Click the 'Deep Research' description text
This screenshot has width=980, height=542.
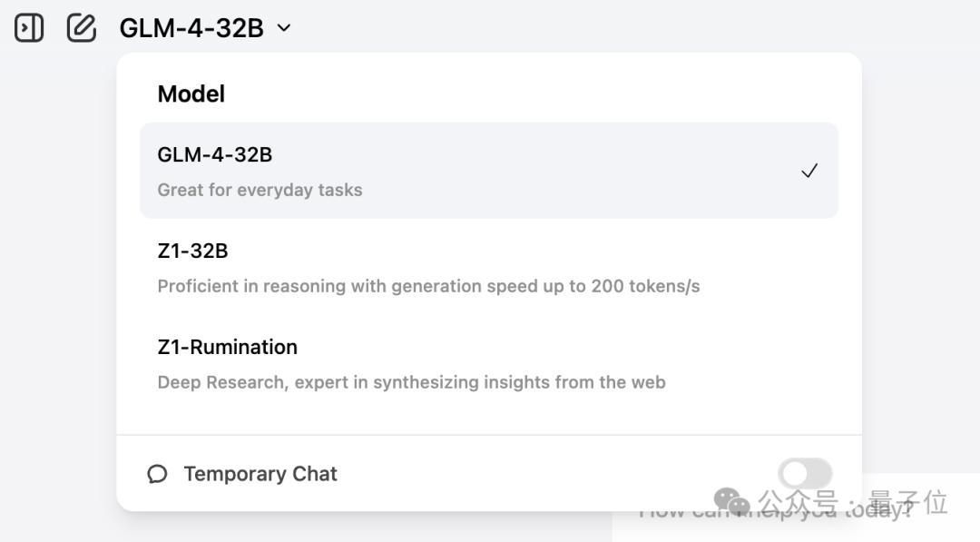411,383
